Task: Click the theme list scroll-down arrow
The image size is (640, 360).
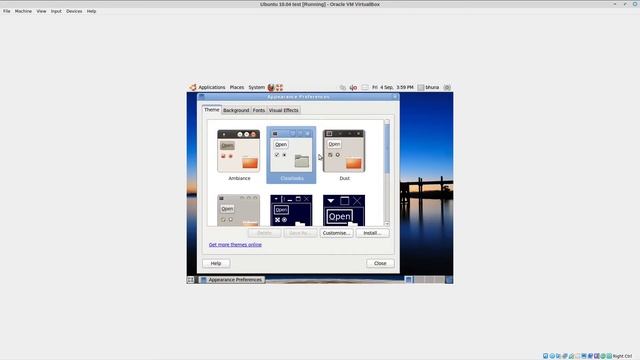Action: (387, 224)
